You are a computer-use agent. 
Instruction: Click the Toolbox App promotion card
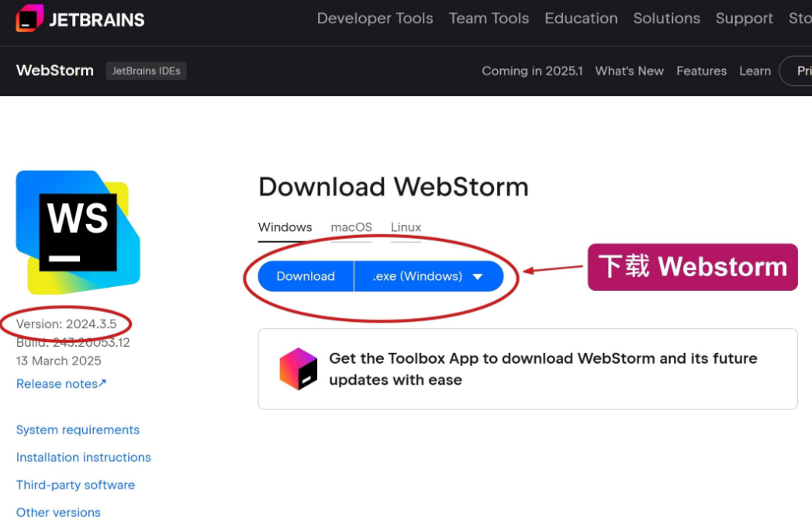527,369
